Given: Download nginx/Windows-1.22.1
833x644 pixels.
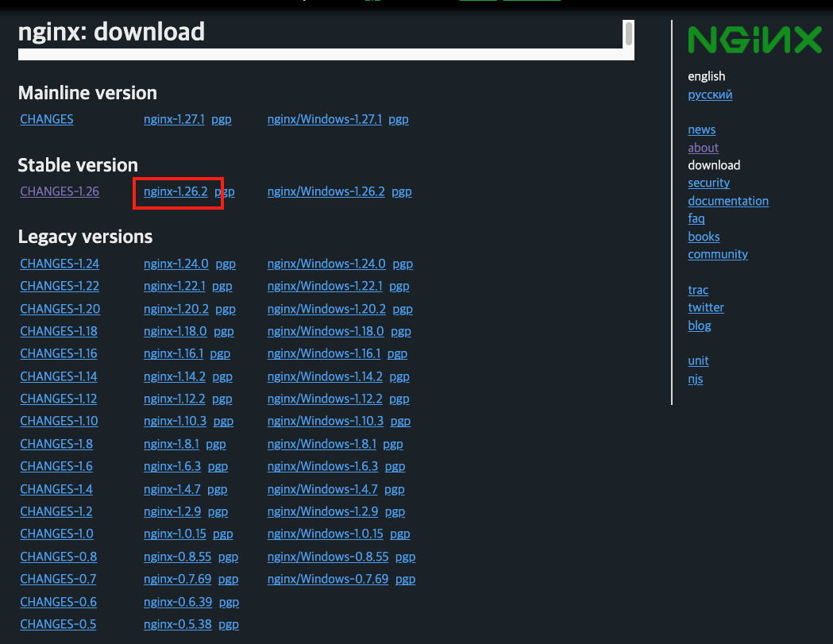Looking at the screenshot, I should (325, 286).
